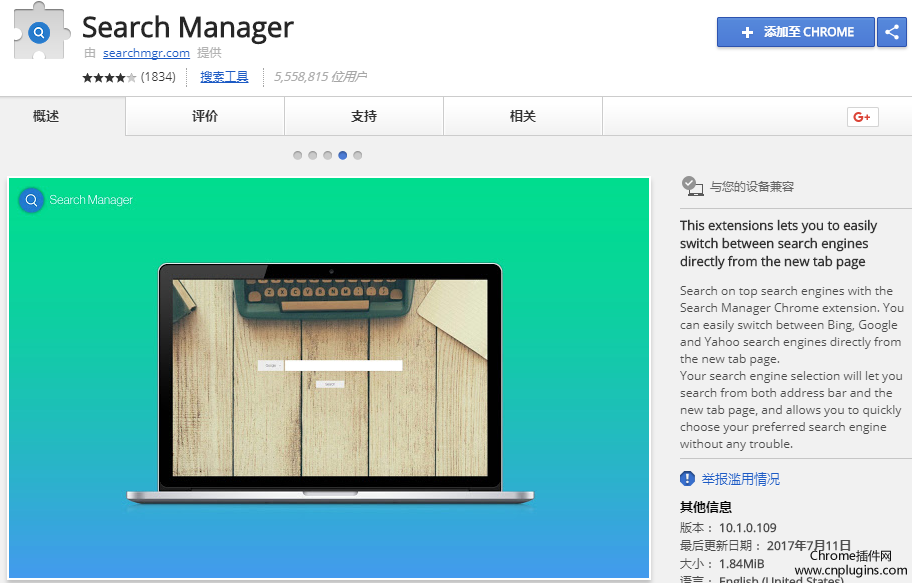Screen dimensions: 912x583
Task: Select the fifth screenshot carousel dot
Action: click(358, 155)
